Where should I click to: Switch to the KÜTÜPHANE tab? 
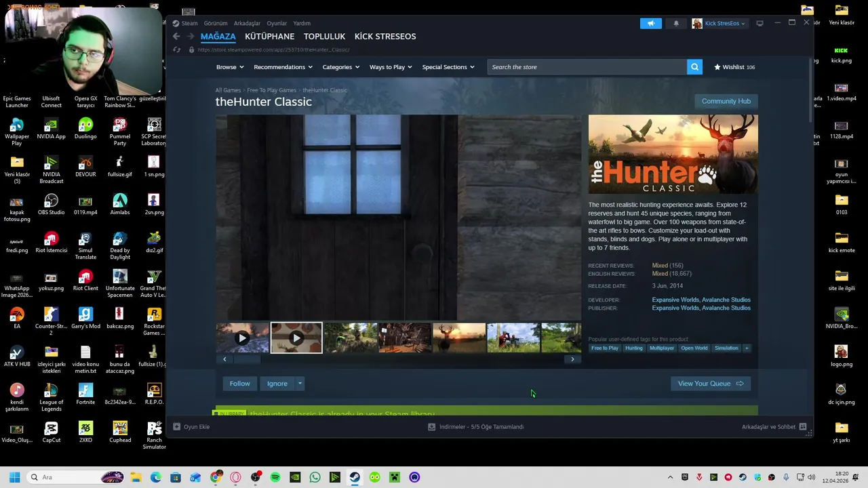tap(269, 37)
